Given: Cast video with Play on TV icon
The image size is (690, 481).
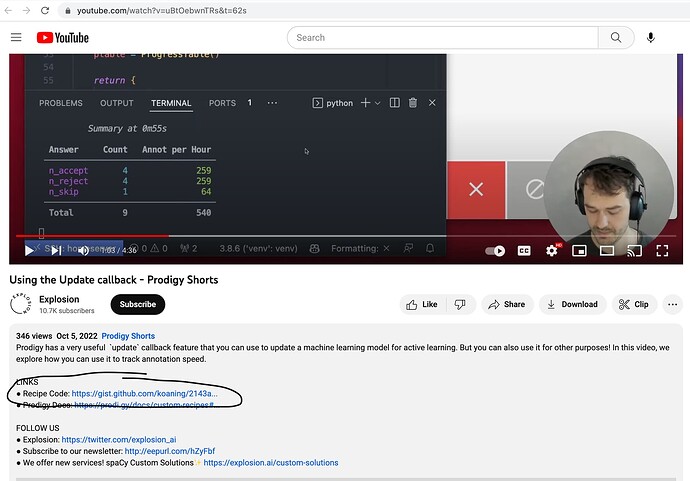Looking at the screenshot, I should point(635,251).
